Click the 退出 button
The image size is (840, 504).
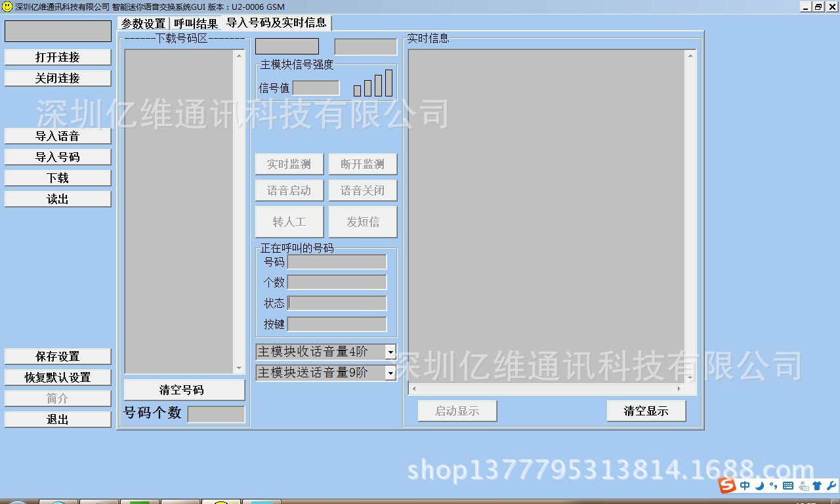click(58, 419)
